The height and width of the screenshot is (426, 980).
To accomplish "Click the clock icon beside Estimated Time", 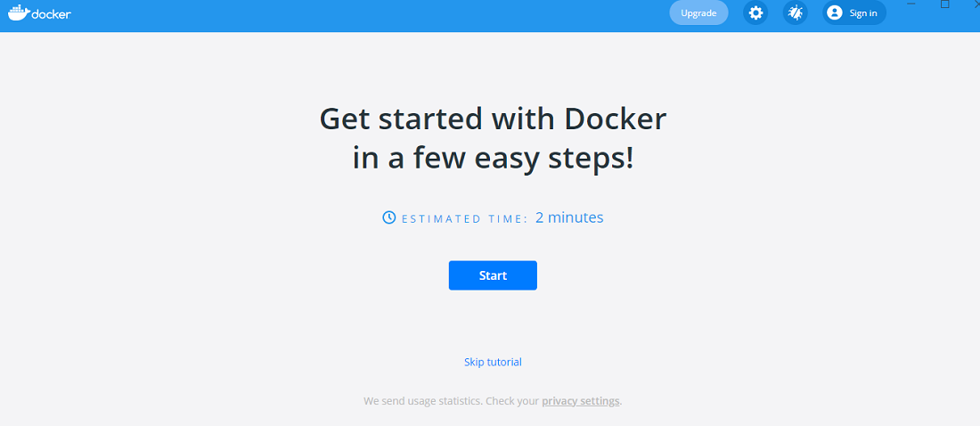I will tap(388, 217).
